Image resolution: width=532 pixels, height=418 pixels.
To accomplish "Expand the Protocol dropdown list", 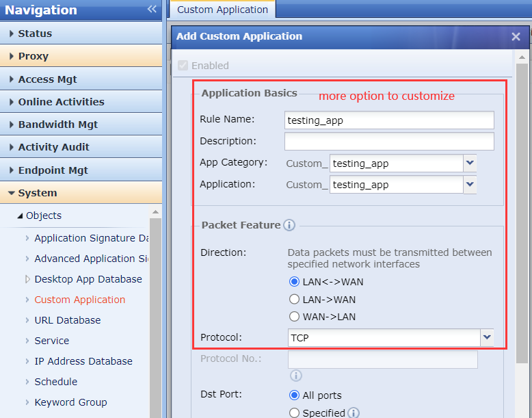I will (487, 337).
